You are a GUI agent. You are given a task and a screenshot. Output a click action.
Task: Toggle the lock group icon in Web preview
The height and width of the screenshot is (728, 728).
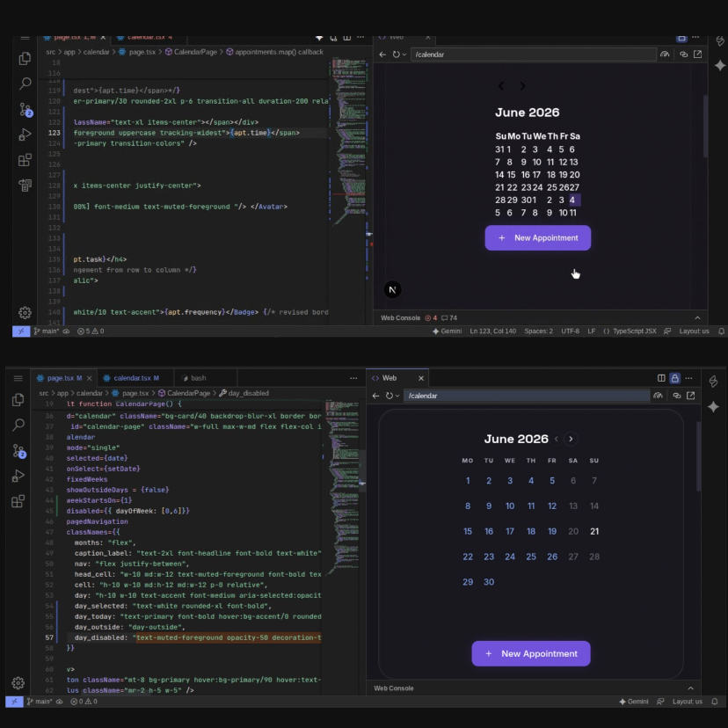point(675,378)
